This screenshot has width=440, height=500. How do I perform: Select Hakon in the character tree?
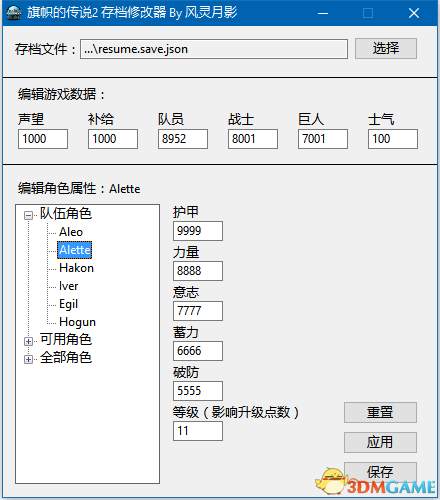tap(76, 268)
